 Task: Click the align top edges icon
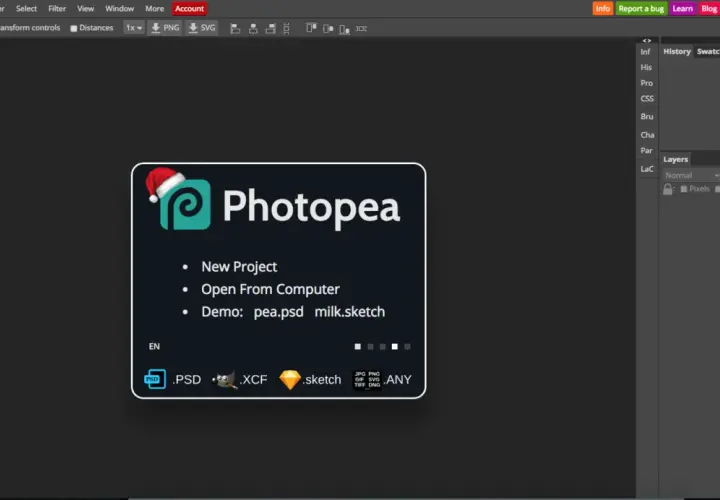pos(311,28)
